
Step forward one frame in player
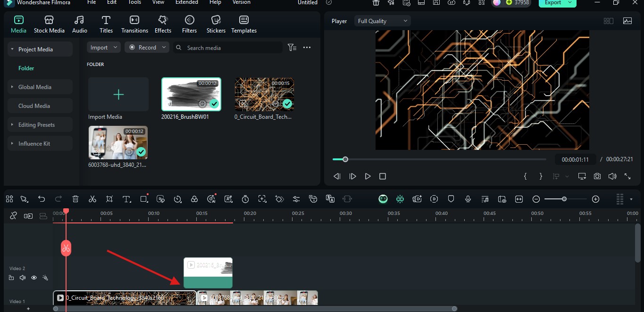coord(352,176)
